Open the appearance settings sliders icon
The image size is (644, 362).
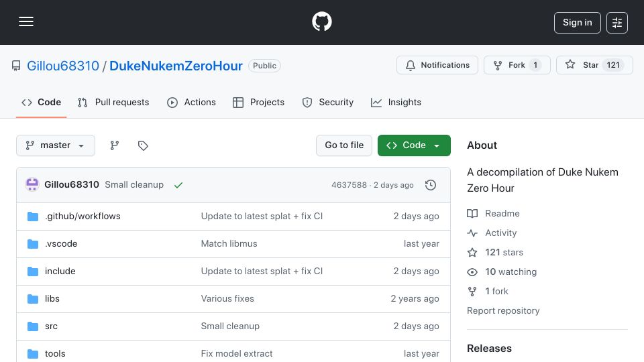pos(617,23)
